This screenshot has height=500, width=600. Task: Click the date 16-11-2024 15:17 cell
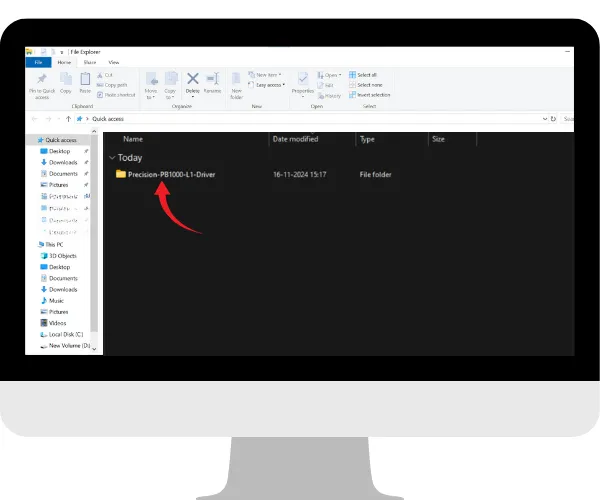[x=300, y=174]
